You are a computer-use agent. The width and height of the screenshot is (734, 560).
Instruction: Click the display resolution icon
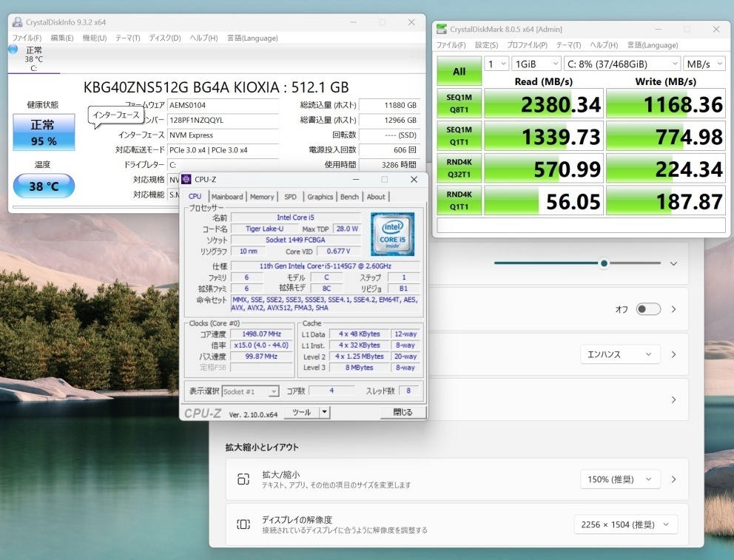[x=243, y=524]
